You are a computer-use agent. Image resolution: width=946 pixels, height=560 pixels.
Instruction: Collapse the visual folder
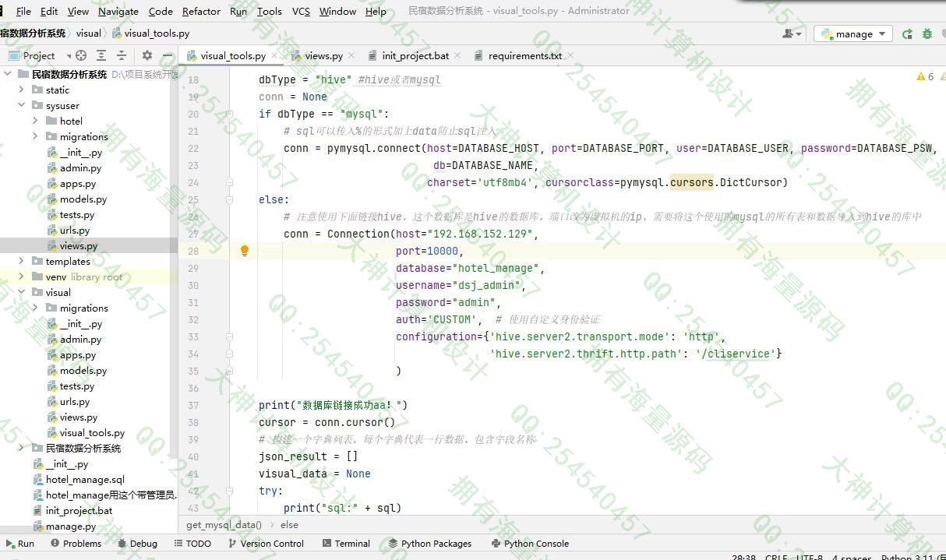pyautogui.click(x=22, y=292)
